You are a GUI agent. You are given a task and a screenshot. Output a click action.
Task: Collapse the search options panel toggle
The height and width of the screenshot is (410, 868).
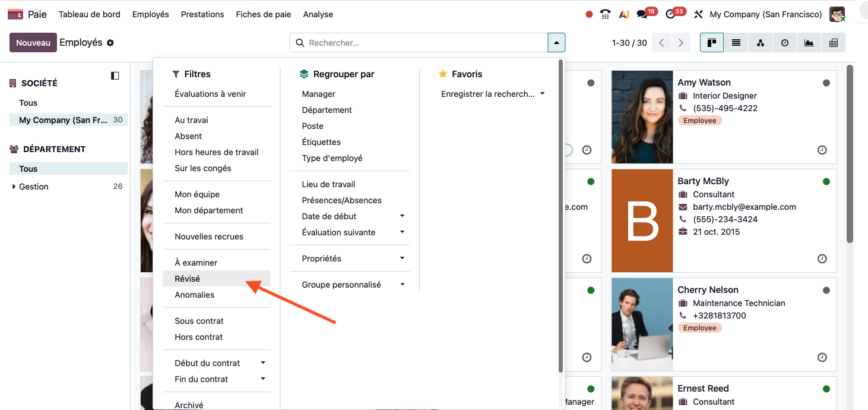coord(556,43)
